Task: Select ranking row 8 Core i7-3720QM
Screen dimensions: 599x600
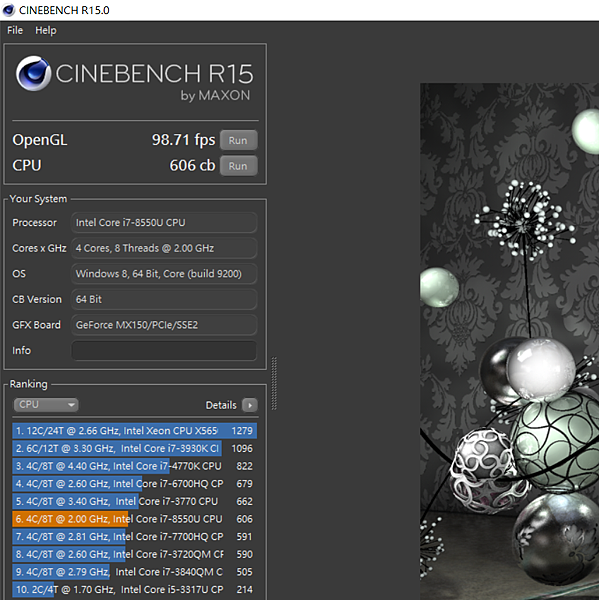Action: (134, 554)
